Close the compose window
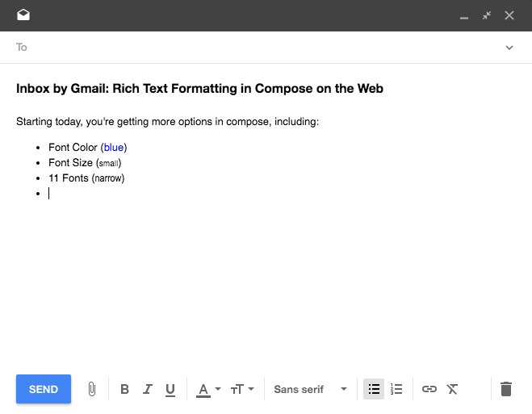This screenshot has width=532, height=414. (x=509, y=15)
